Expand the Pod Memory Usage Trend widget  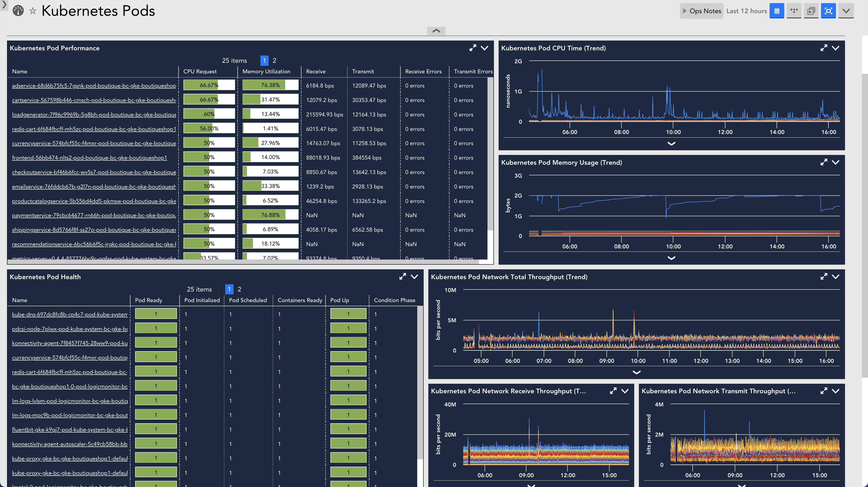[824, 162]
